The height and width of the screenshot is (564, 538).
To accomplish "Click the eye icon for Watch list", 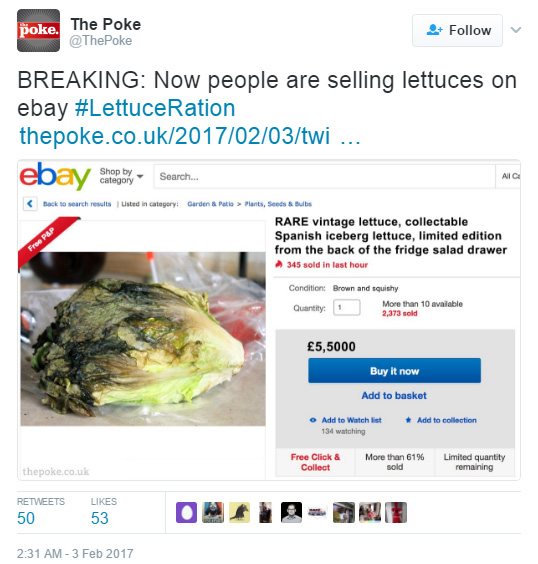I will point(313,420).
